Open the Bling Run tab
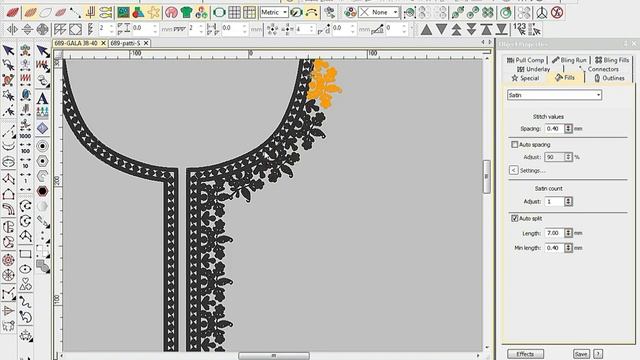Screen dimensions: 640x360 569,60
